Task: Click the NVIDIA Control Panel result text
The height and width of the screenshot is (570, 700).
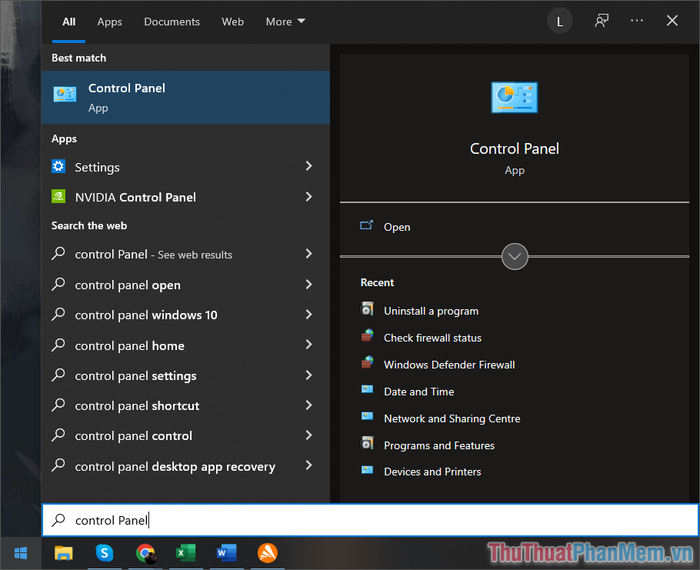Action: tap(135, 197)
